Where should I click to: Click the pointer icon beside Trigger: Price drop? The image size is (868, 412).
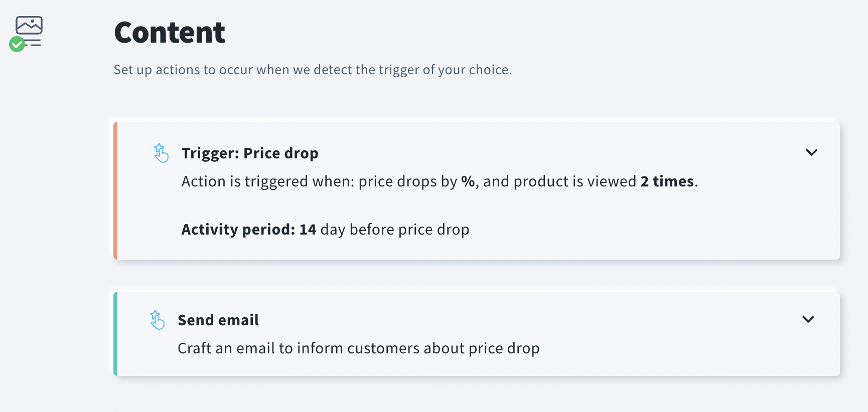tap(161, 153)
